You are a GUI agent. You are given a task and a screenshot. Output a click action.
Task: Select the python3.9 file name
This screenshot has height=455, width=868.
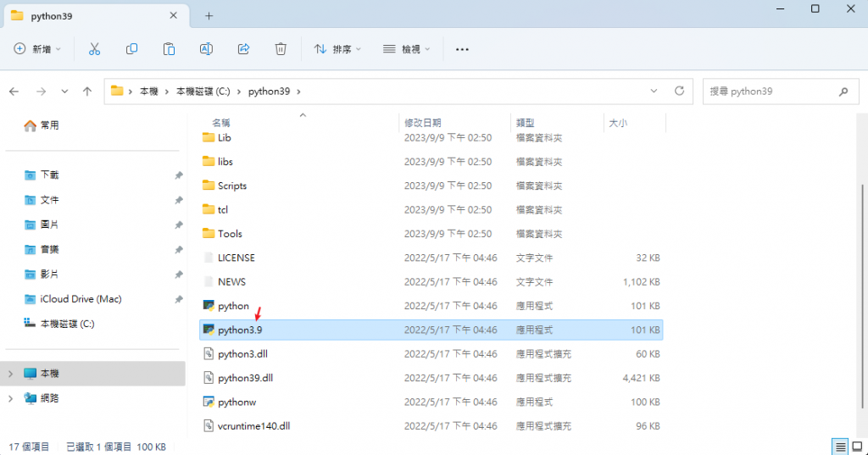240,330
